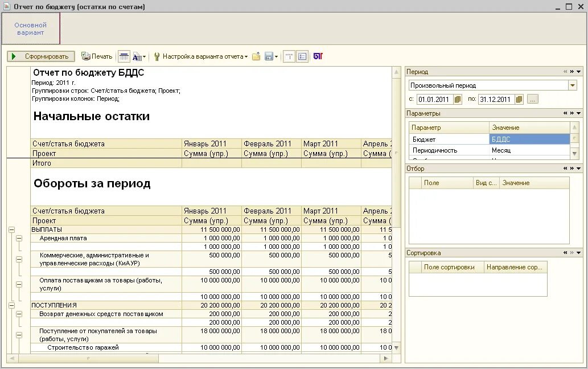The height and width of the screenshot is (369, 588).
Task: Collapse Возврат денежных средств поставщиком group
Action: click(x=19, y=314)
